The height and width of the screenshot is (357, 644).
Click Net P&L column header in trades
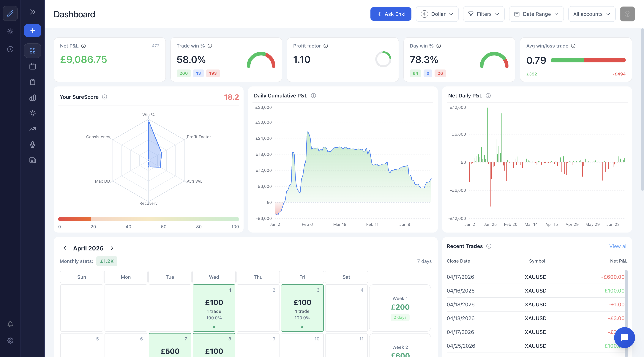tap(618, 261)
